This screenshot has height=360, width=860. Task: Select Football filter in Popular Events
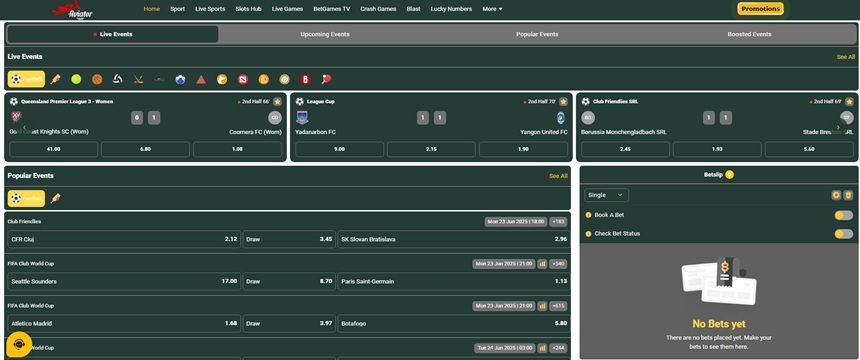pyautogui.click(x=26, y=199)
